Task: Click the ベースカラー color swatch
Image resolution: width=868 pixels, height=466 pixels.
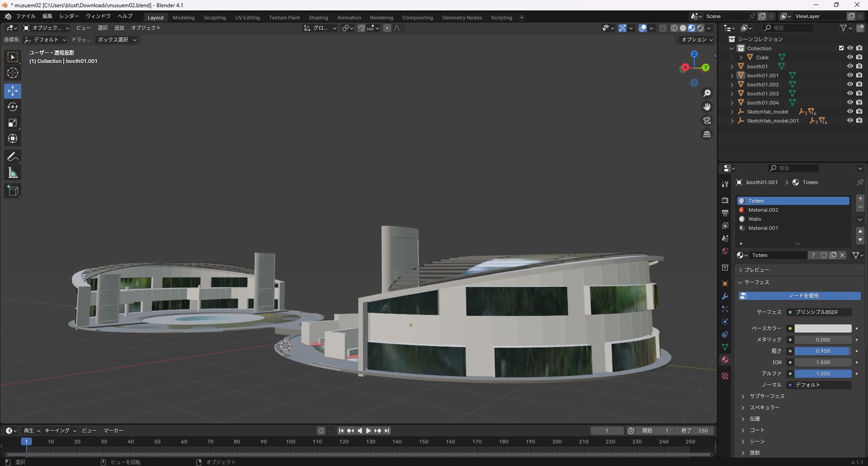Action: click(x=822, y=328)
